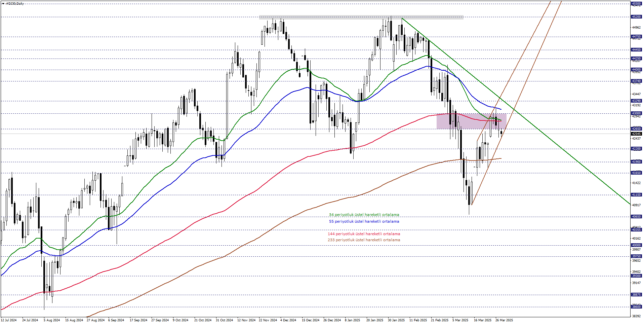This screenshot has width=644, height=324.
Task: Click the 39300 level price tag
Action: pyautogui.click(x=636, y=276)
